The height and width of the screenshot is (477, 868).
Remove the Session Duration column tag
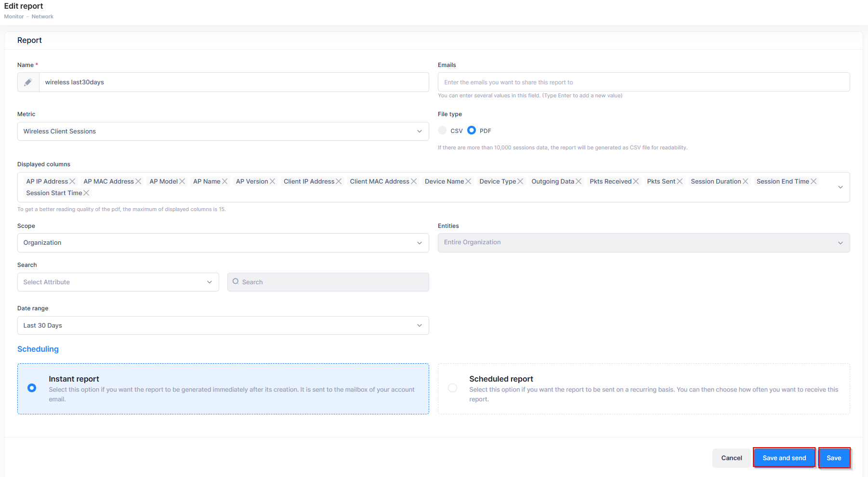(745, 182)
